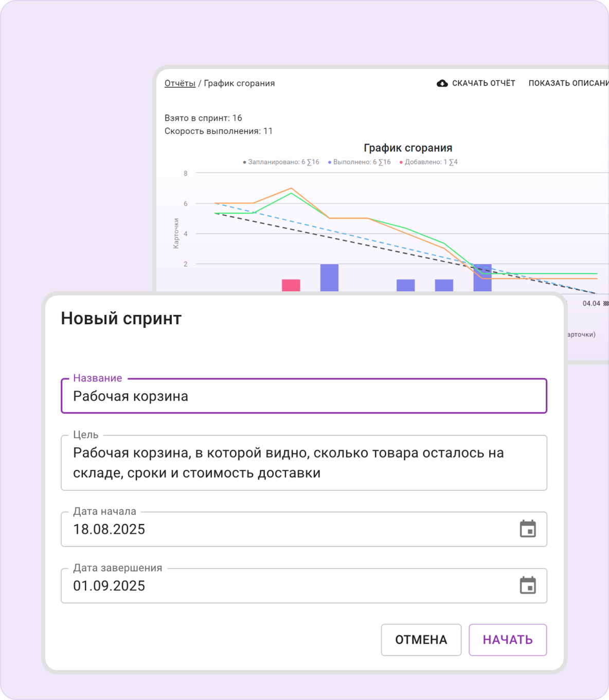Screen dimensions: 609x700
Task: Click the 04.04 date label on the axis
Action: (x=591, y=304)
